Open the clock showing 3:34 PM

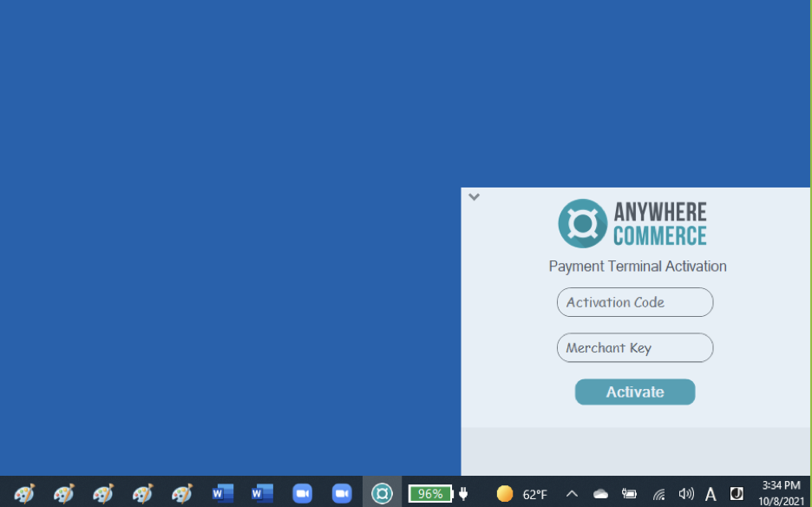pyautogui.click(x=781, y=493)
